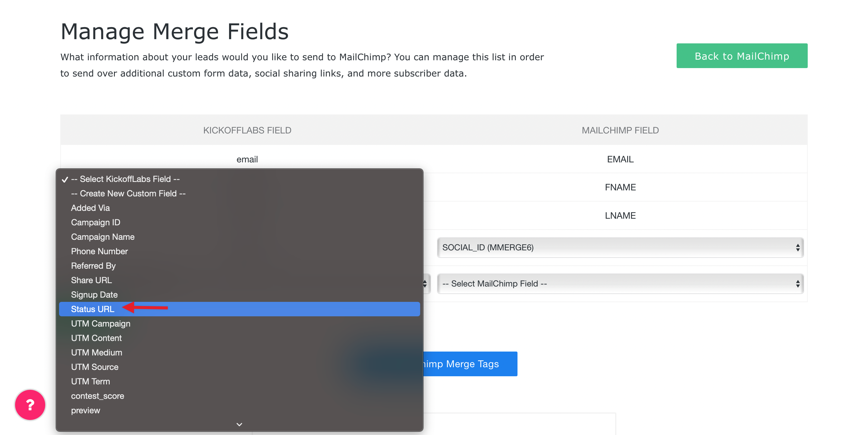Click the FNAME MailChimp field cell
The width and height of the screenshot is (868, 435).
[x=620, y=187]
